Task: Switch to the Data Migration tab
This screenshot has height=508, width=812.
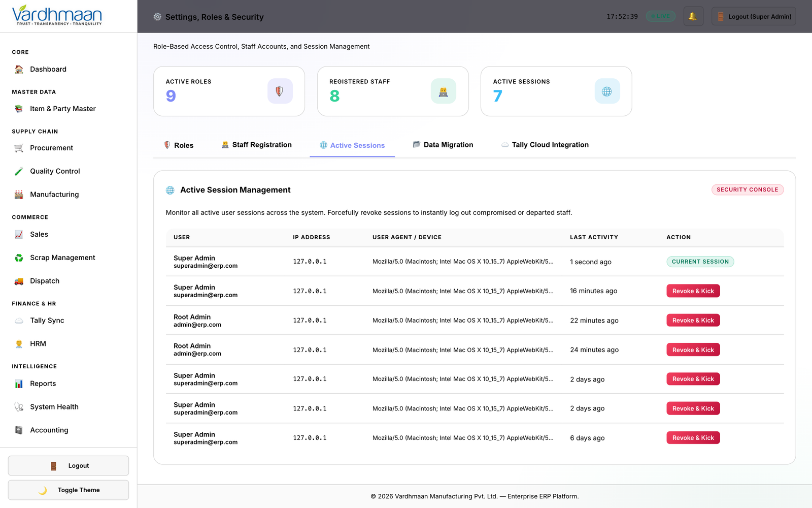Action: 443,145
